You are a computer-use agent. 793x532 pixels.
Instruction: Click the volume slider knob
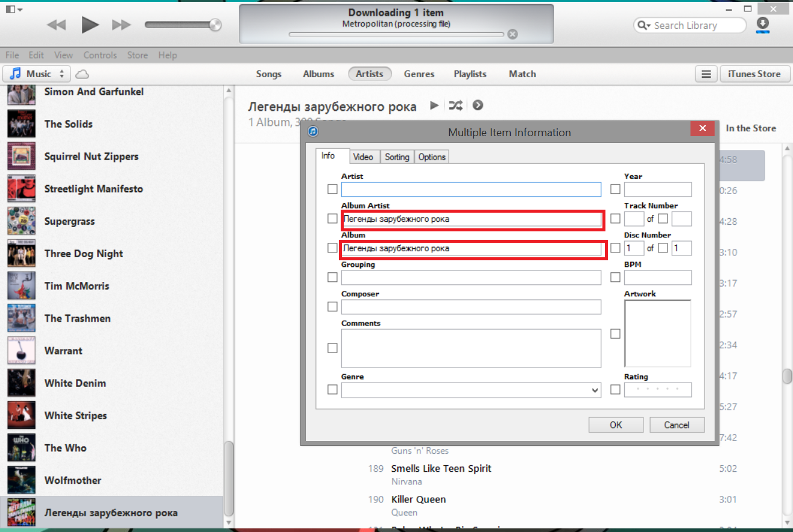[x=215, y=25]
